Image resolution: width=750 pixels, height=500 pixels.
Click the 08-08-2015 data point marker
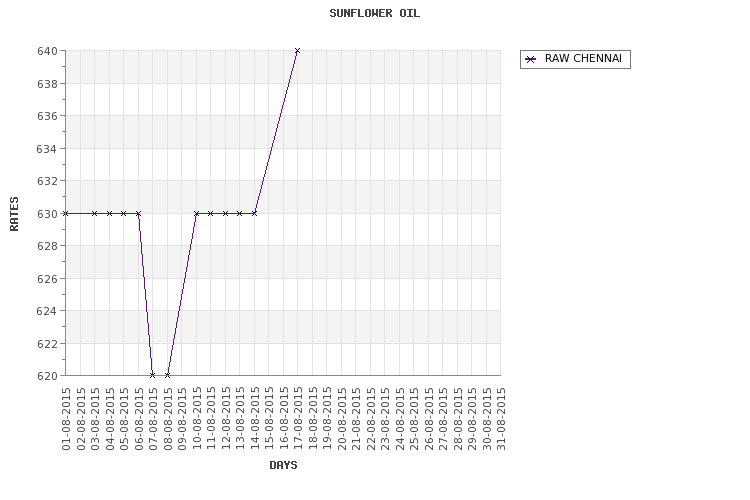click(x=167, y=375)
